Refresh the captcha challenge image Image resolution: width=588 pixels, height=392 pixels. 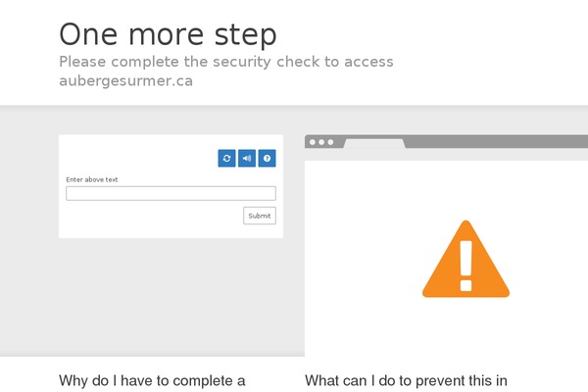(x=226, y=158)
